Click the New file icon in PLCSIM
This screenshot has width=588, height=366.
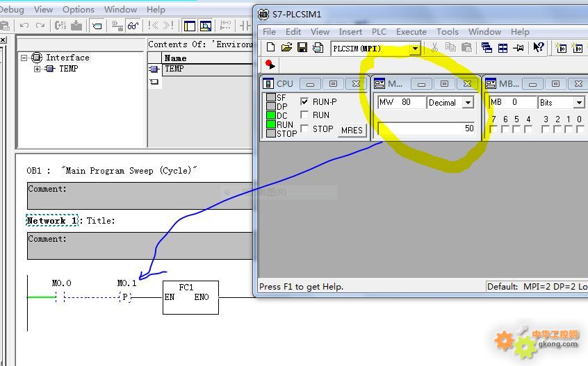click(x=270, y=48)
